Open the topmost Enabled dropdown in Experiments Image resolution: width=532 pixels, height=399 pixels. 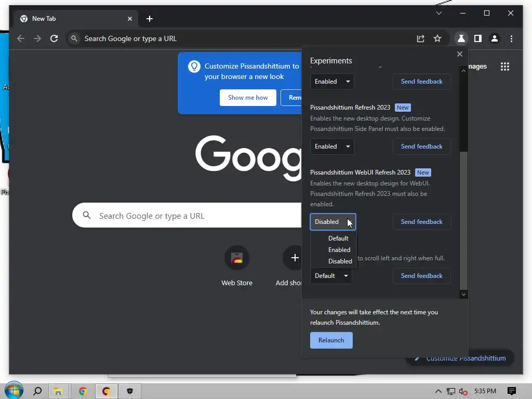[332, 82]
